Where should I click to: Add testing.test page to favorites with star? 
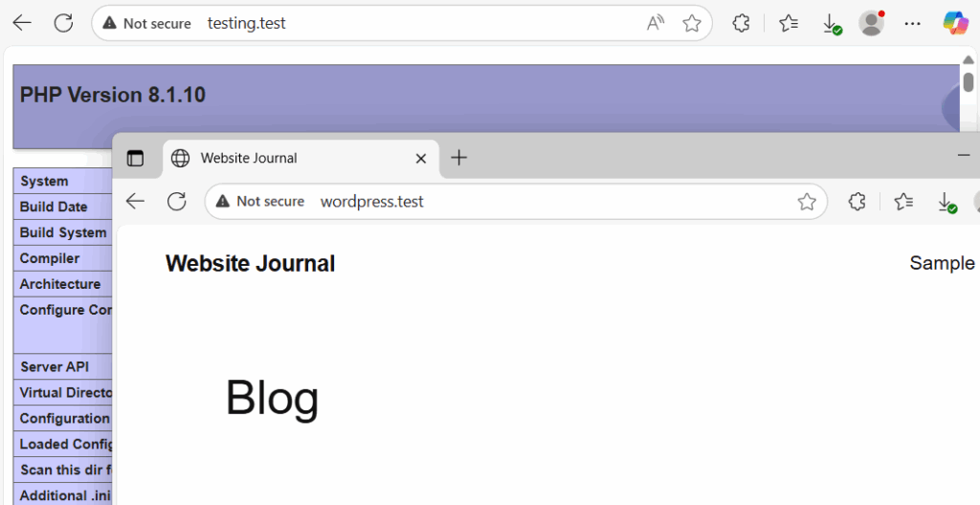[692, 24]
